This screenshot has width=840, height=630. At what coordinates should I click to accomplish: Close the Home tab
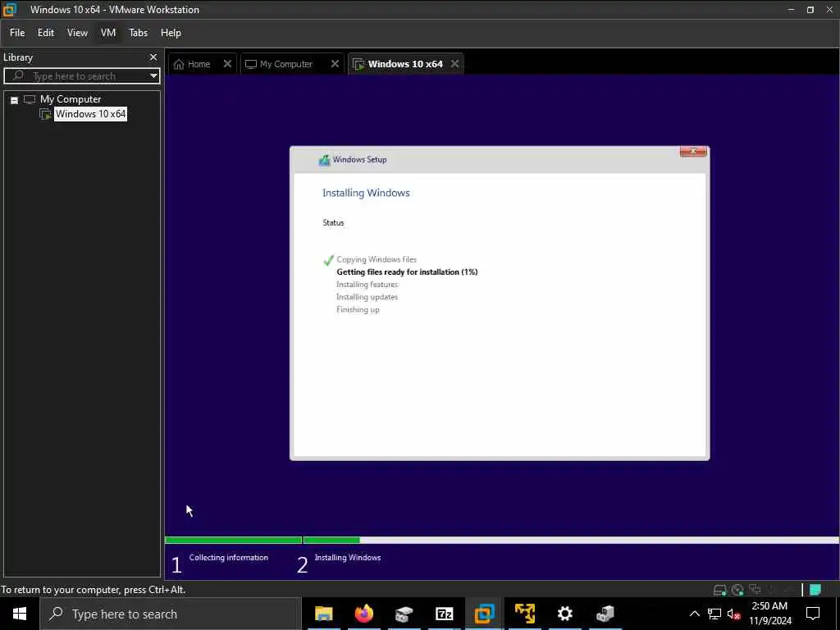click(228, 64)
